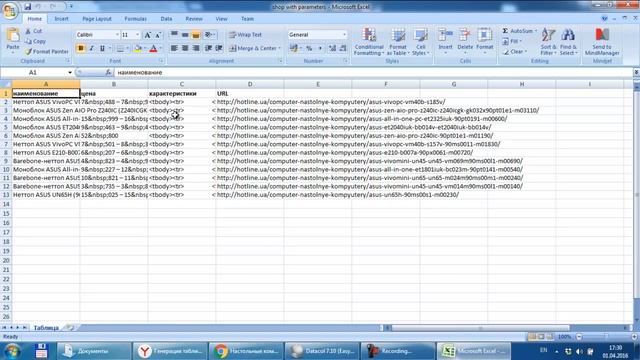
Task: Click the zoom slider in status bar
Action: click(606, 337)
